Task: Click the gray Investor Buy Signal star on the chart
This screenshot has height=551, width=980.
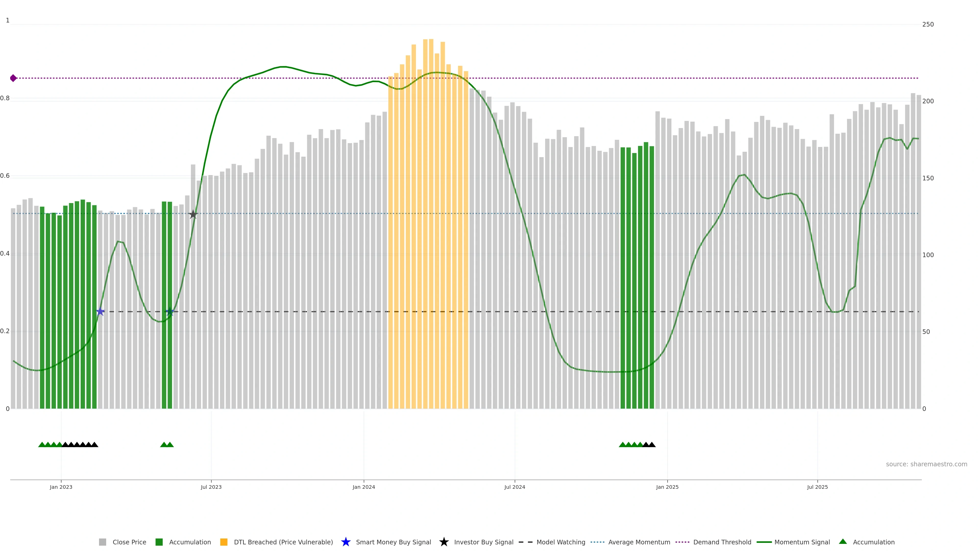Action: click(x=193, y=215)
